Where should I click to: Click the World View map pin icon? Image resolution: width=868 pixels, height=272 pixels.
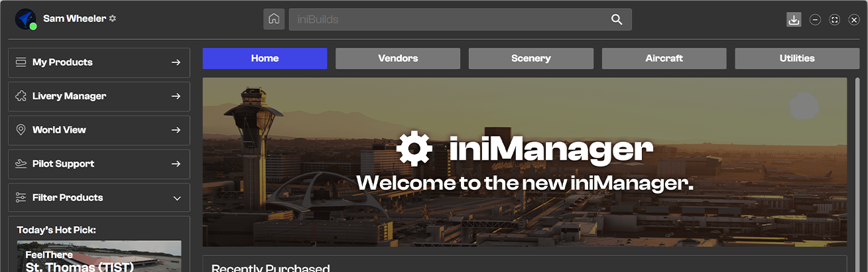click(x=21, y=130)
